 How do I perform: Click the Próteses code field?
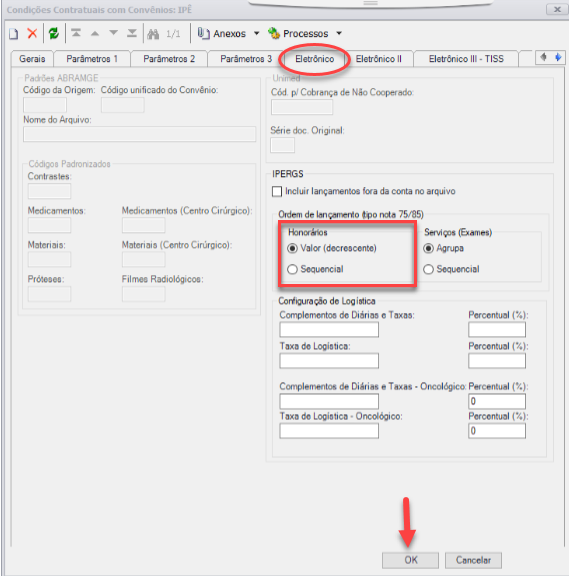click(49, 294)
